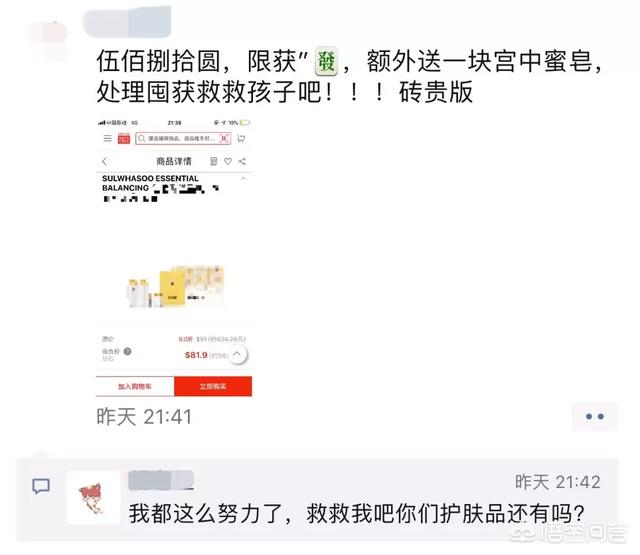This screenshot has width=640, height=555.
Task: Tap the barcode scan icon in search box
Action: point(224,139)
